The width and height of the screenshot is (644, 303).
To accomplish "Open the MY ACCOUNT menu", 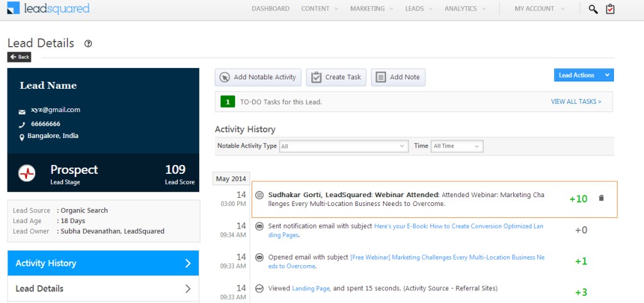I will click(x=539, y=9).
